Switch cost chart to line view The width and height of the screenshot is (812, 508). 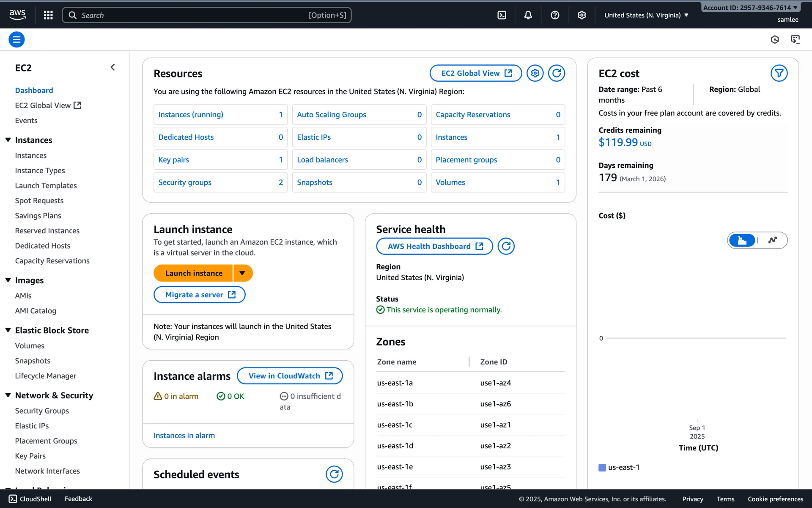click(773, 240)
